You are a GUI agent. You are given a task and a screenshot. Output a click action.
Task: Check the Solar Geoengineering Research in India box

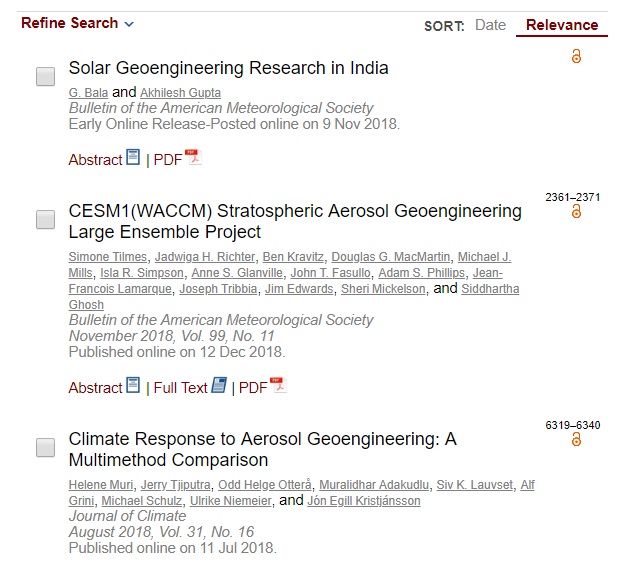[x=45, y=76]
